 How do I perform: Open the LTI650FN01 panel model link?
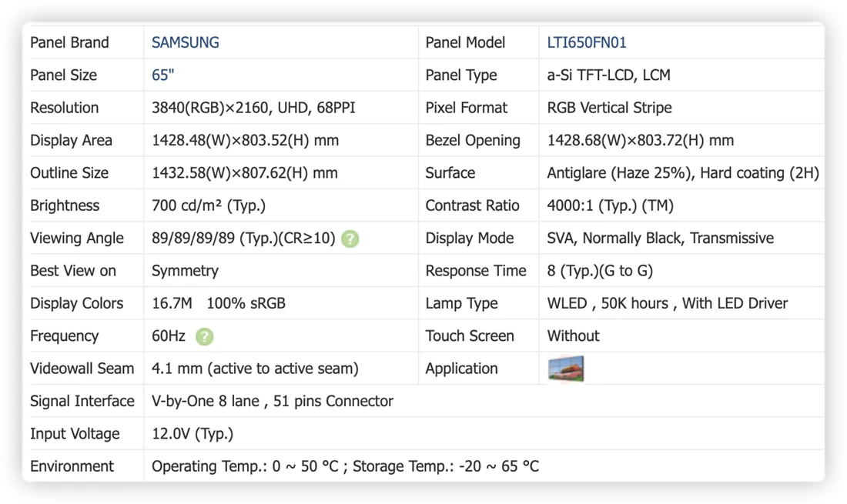587,42
